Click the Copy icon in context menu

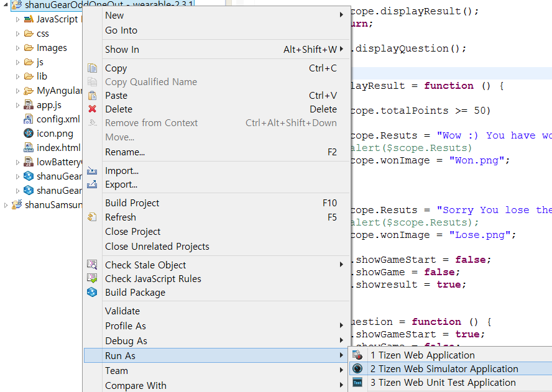point(92,68)
